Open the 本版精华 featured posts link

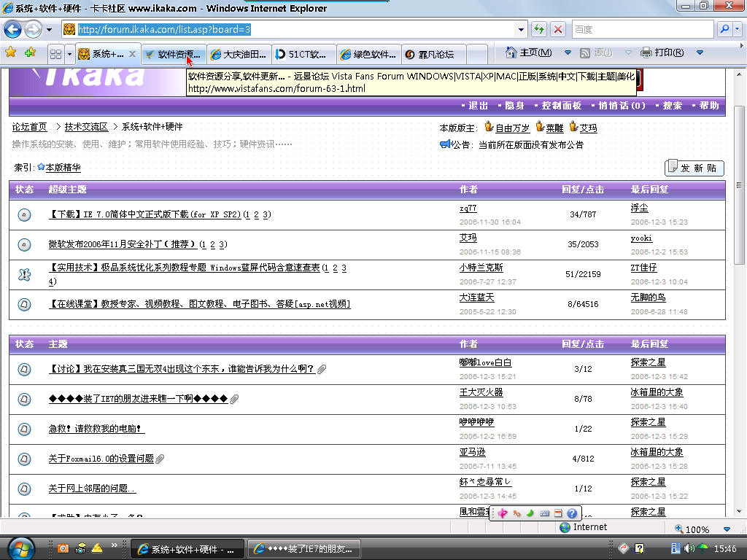coord(62,168)
